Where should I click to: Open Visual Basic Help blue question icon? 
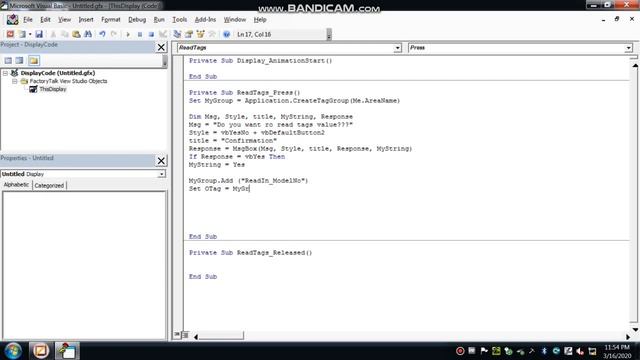coord(227,34)
